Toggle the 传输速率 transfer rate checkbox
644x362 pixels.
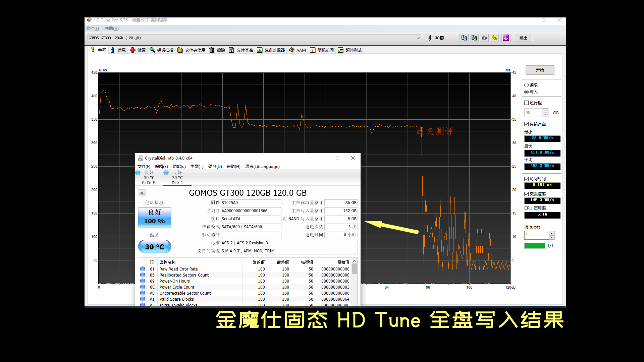[x=527, y=124]
